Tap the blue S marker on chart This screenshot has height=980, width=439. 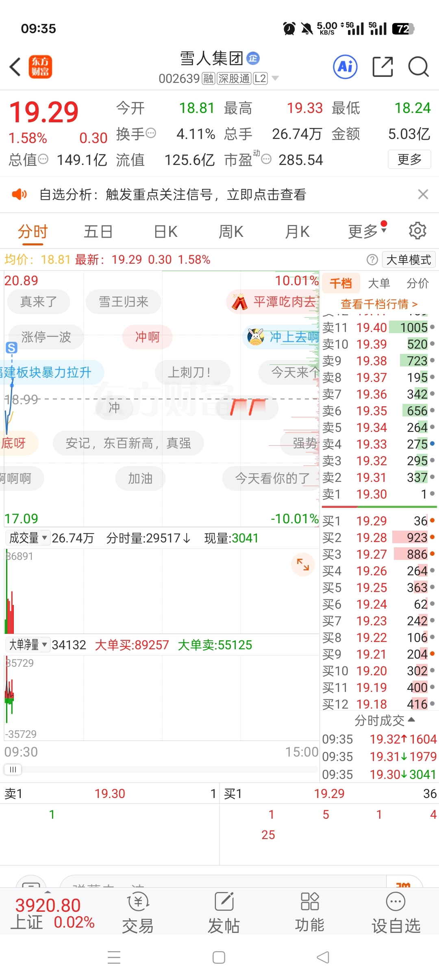11,348
